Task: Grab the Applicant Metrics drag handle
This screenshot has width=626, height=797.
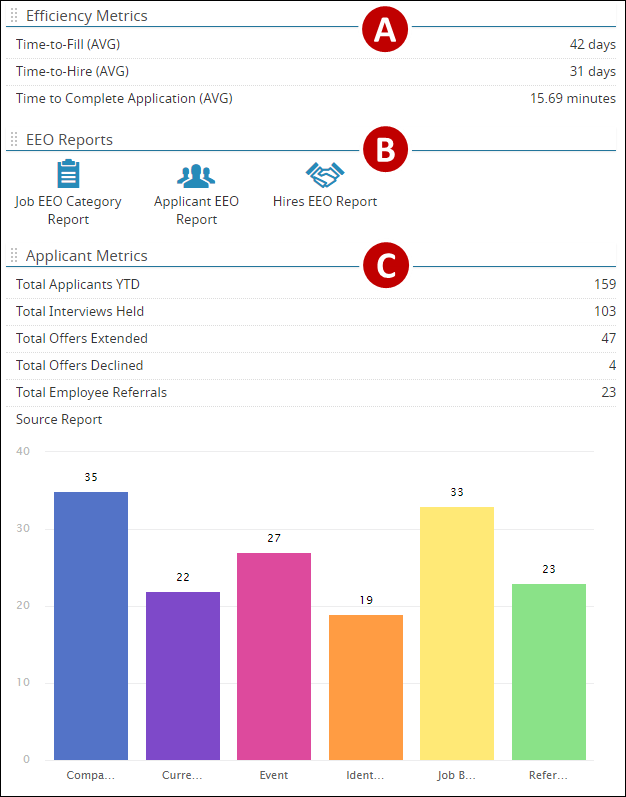Action: (x=14, y=255)
